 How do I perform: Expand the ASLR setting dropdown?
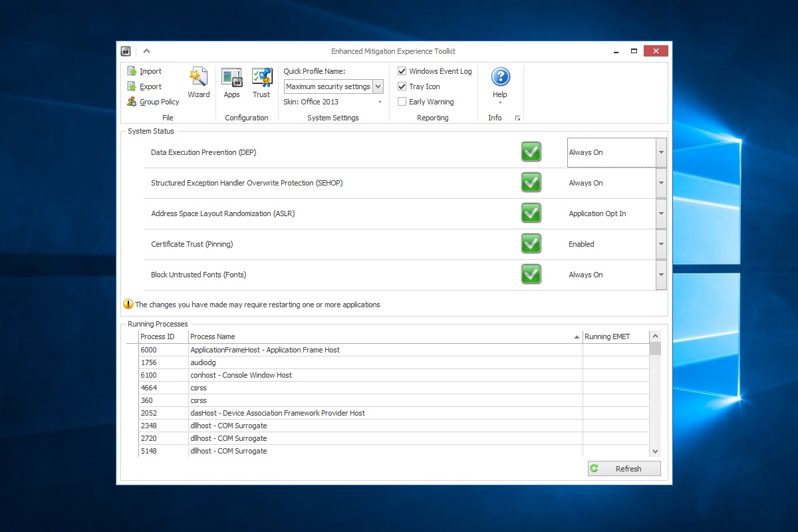tap(661, 213)
